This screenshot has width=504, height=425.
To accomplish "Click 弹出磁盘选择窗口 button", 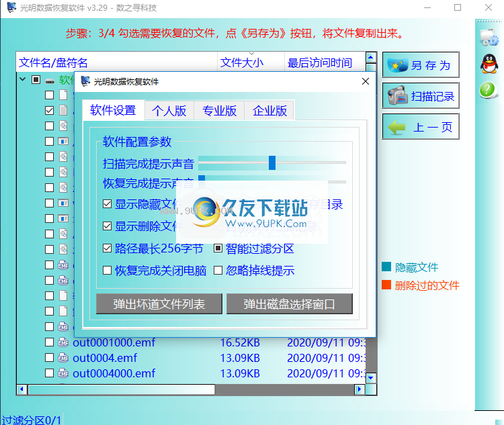I will 289,304.
